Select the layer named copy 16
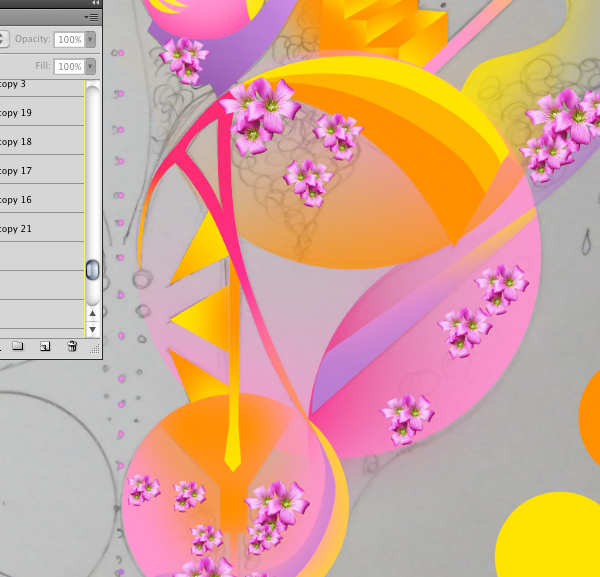 coord(42,199)
